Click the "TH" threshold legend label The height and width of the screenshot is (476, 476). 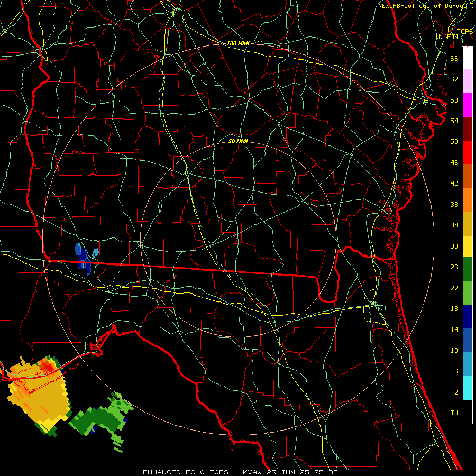(454, 413)
